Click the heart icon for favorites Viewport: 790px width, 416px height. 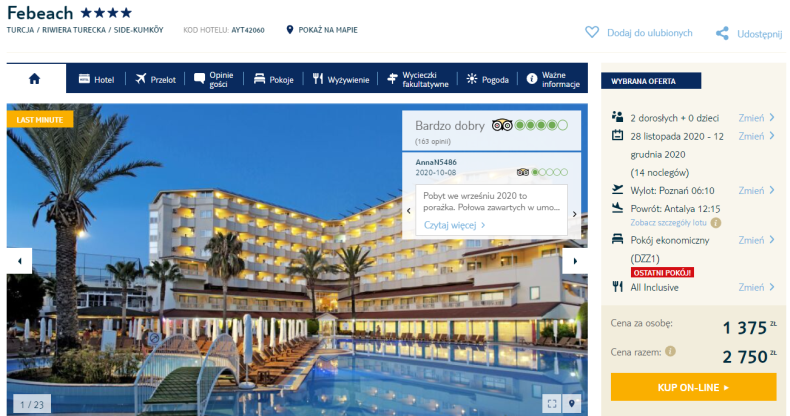coord(592,32)
